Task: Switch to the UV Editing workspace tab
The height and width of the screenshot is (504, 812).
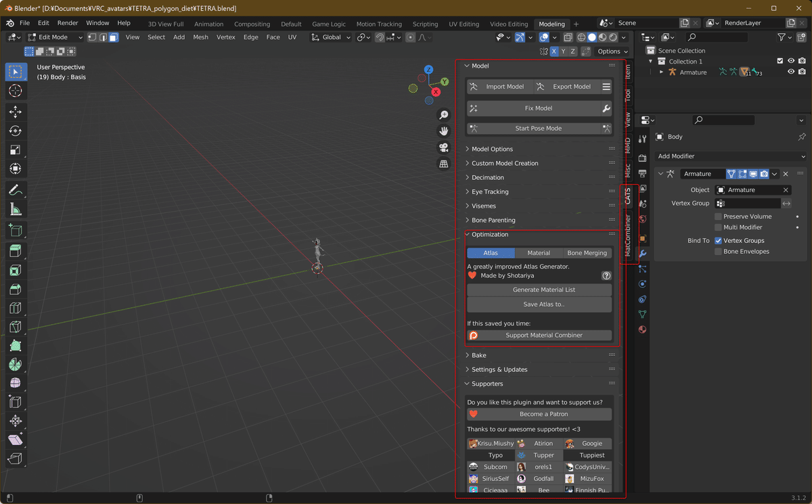Action: pos(464,24)
